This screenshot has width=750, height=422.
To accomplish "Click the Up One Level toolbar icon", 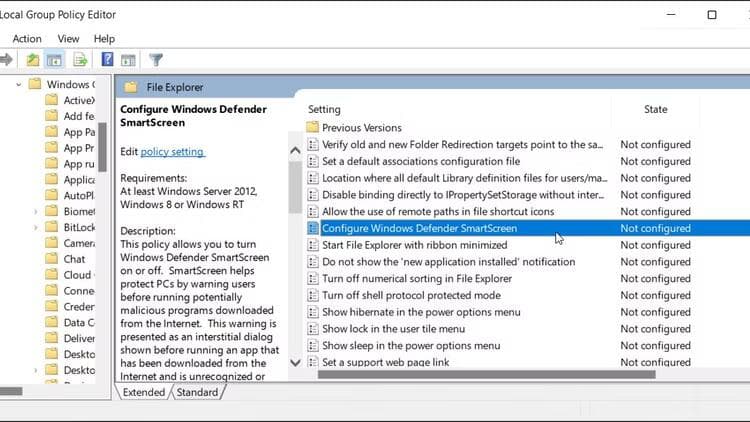I will (x=33, y=60).
